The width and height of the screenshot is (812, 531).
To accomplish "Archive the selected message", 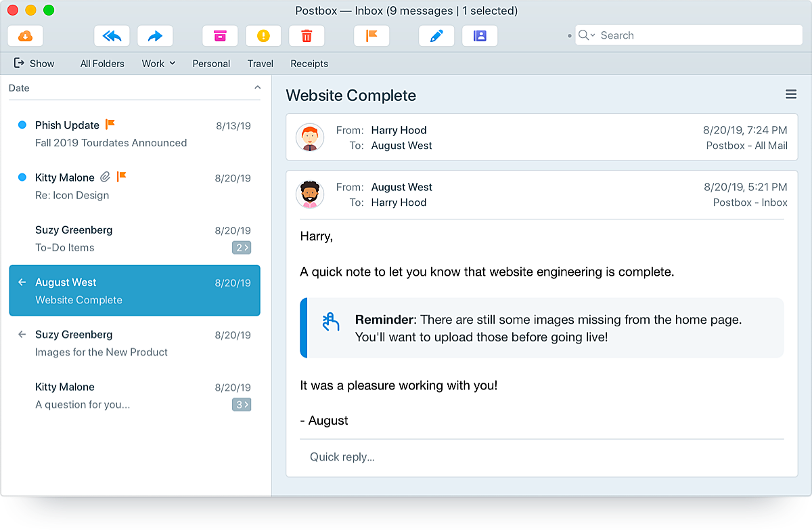I will (219, 35).
